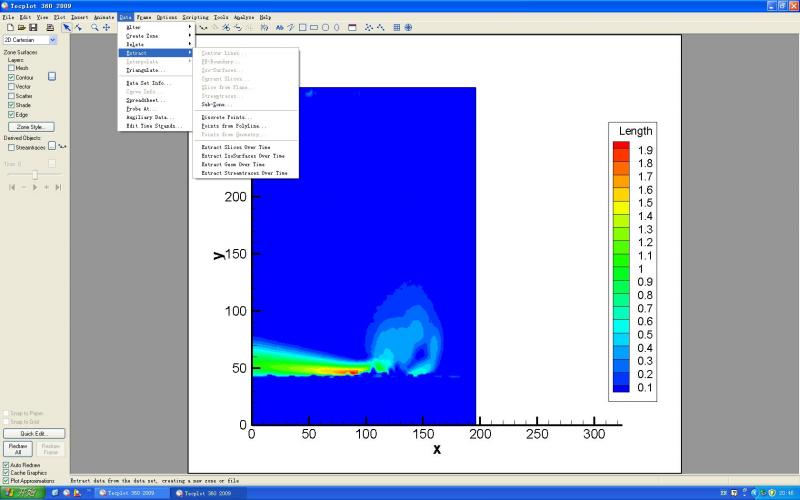Open Edit Time Strands entry
Screen dimensions: 800x500
156,126
